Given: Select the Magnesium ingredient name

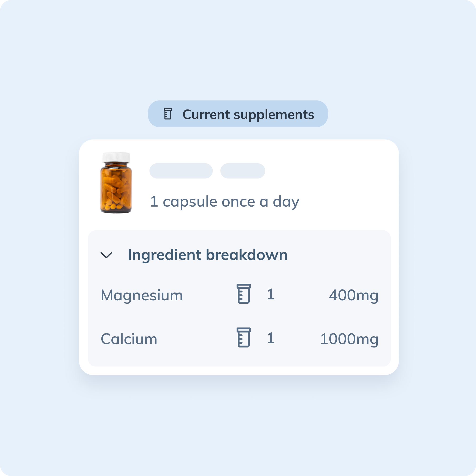Looking at the screenshot, I should [142, 295].
